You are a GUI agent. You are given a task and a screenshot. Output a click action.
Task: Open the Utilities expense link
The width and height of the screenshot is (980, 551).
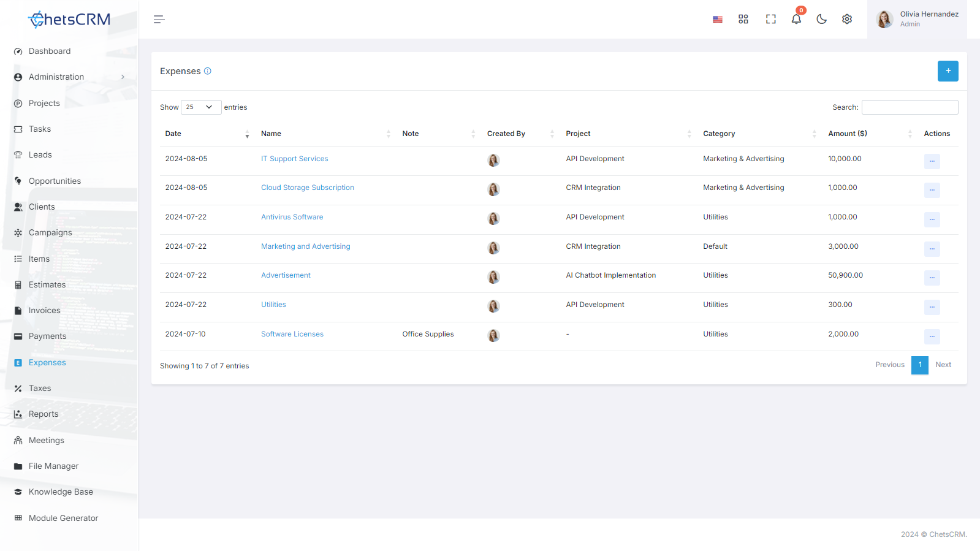(x=273, y=305)
